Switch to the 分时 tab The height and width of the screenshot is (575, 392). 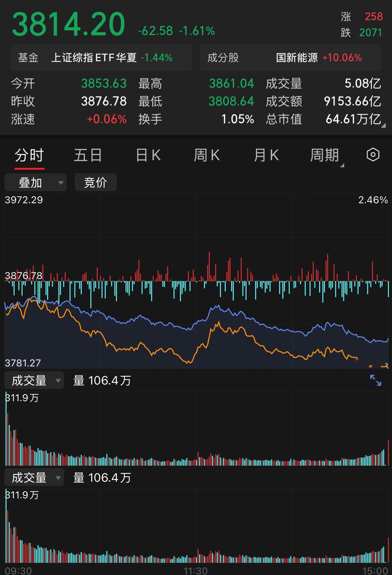tap(29, 155)
